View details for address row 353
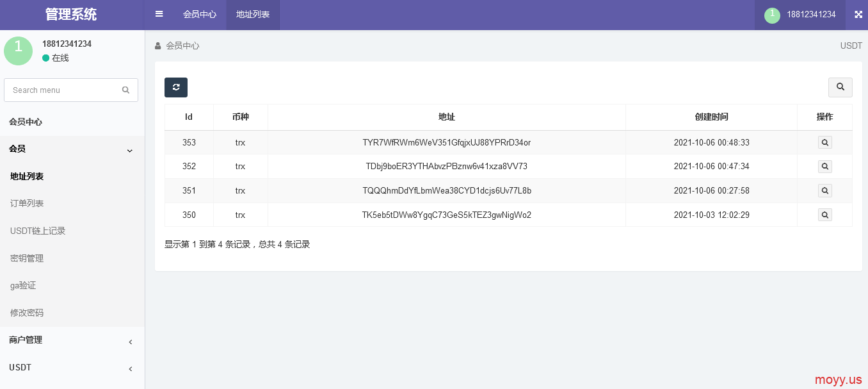Viewport: 868px width, 389px height. pyautogui.click(x=824, y=142)
